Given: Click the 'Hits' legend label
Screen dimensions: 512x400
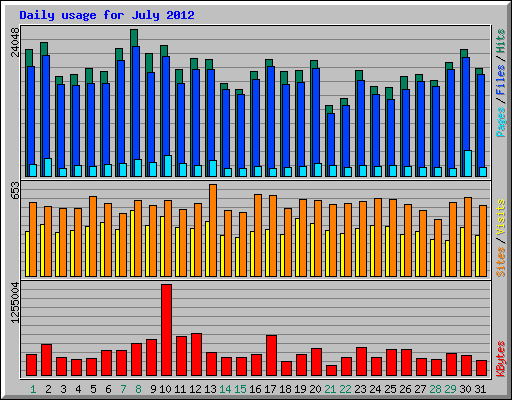Looking at the screenshot, I should tap(501, 41).
